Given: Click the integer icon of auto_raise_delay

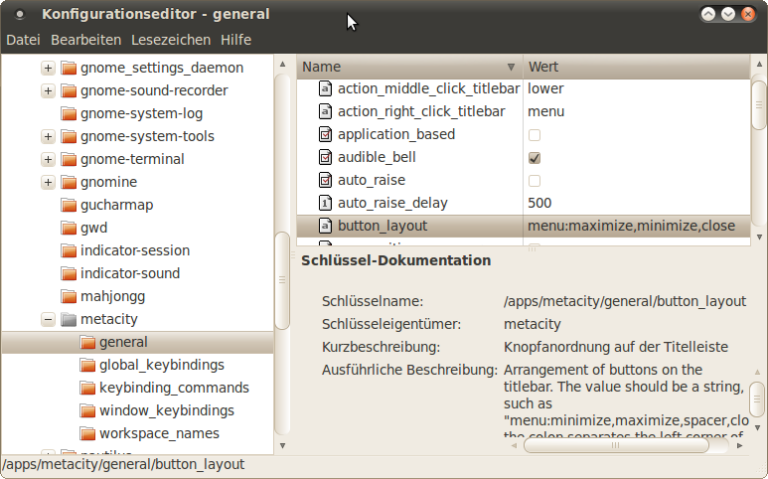Looking at the screenshot, I should 325,203.
